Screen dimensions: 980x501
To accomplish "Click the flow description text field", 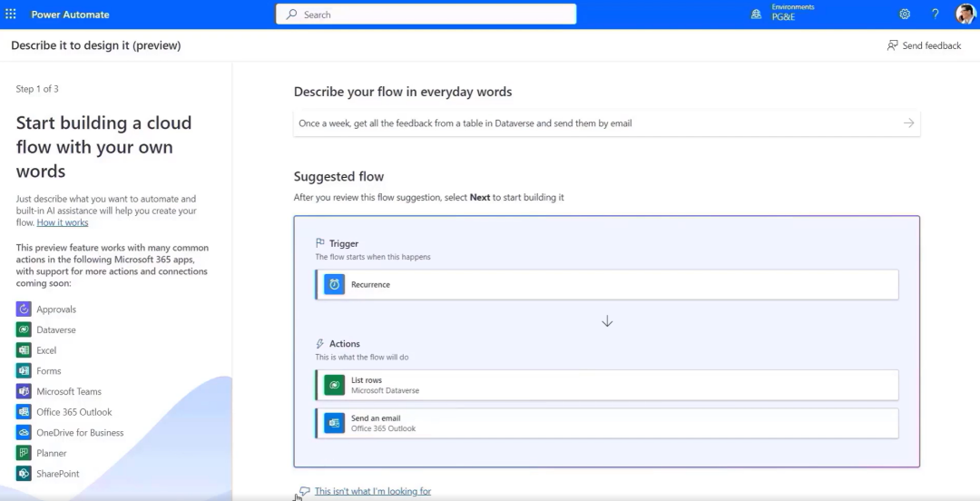I will (x=590, y=123).
